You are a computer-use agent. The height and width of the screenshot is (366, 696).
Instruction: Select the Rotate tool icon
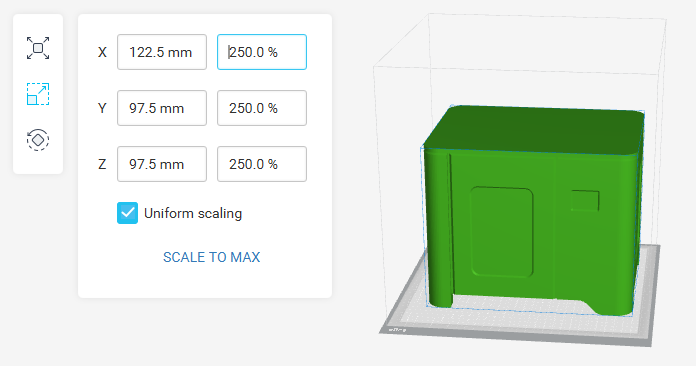coord(38,140)
